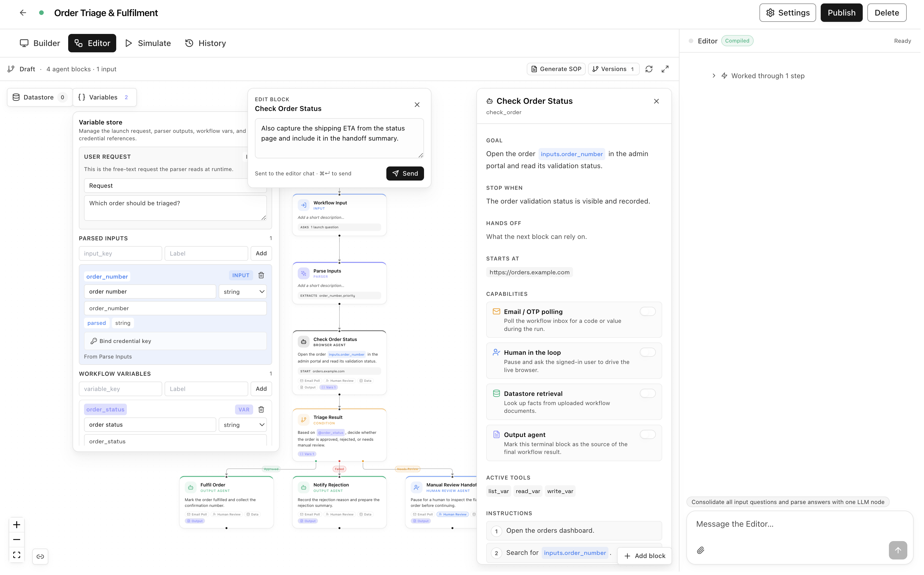
Task: Click the Compiled status badge
Action: point(740,41)
